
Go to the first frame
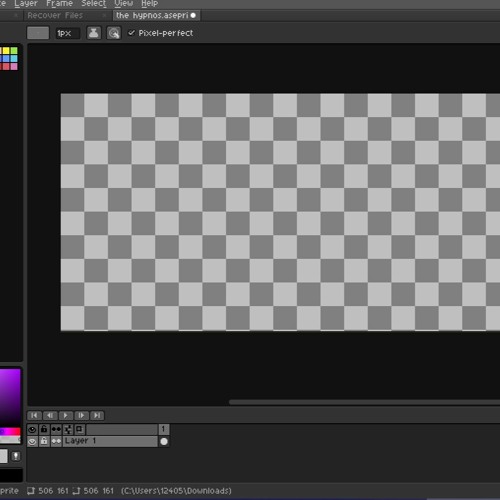34,415
